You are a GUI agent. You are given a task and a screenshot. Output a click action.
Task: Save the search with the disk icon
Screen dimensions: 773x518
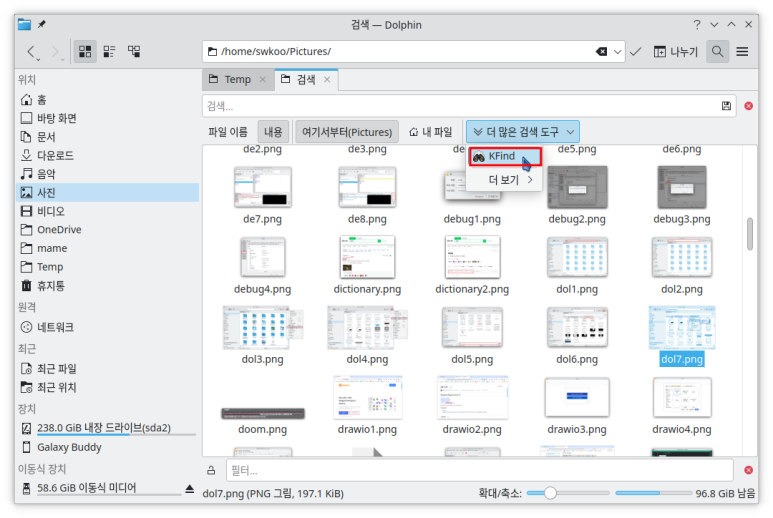click(726, 106)
